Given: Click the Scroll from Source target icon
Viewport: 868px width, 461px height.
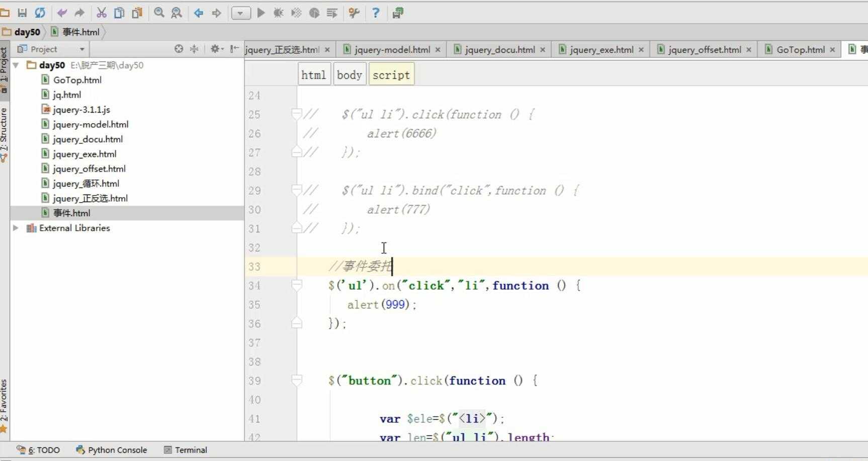Looking at the screenshot, I should [179, 49].
